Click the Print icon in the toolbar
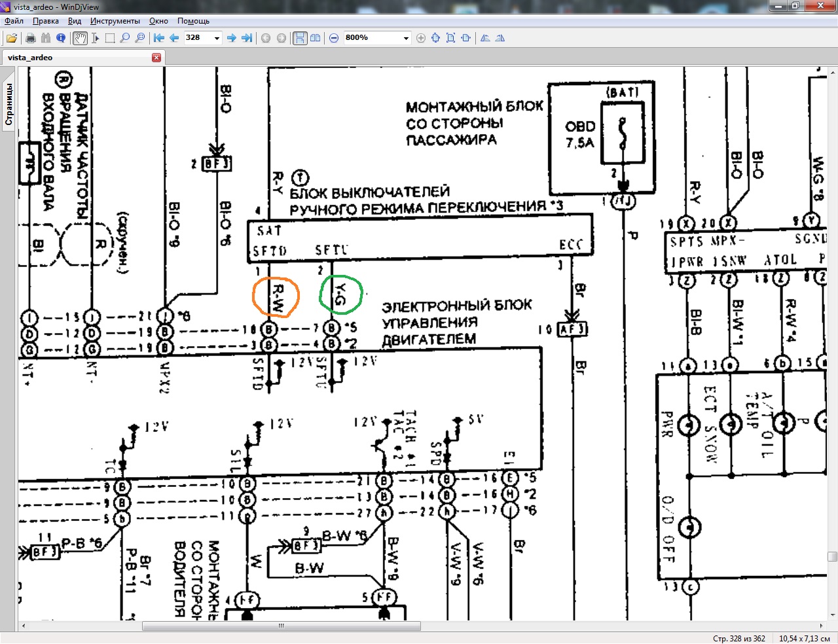The image size is (838, 644). point(30,38)
